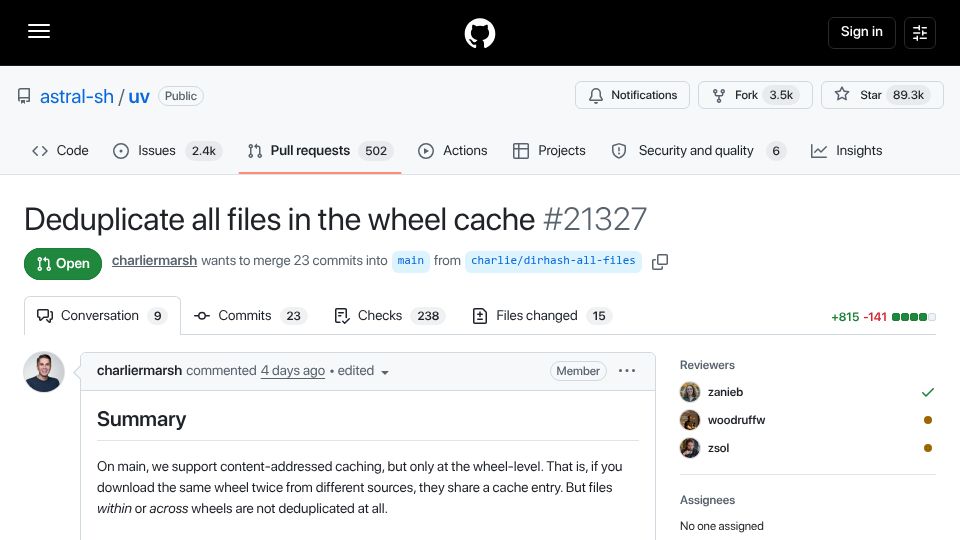Open the hamburger navigation menu
The height and width of the screenshot is (540, 960).
39,32
